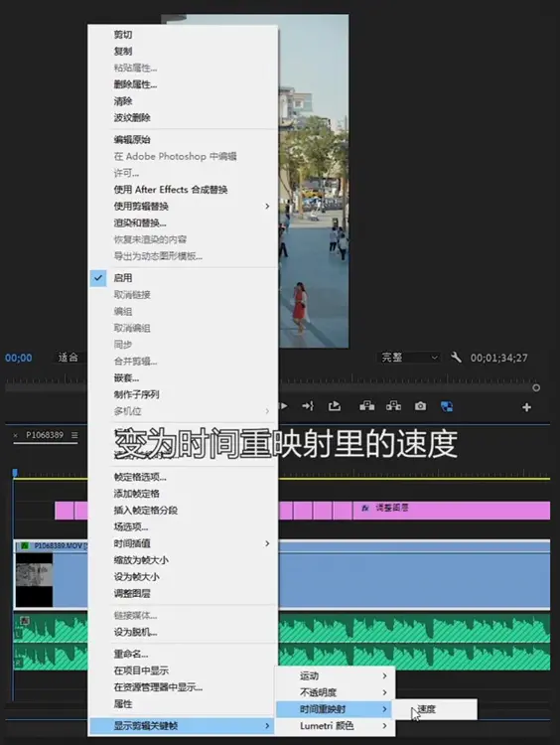
Task: Export frame with the camera icon
Action: coord(420,406)
